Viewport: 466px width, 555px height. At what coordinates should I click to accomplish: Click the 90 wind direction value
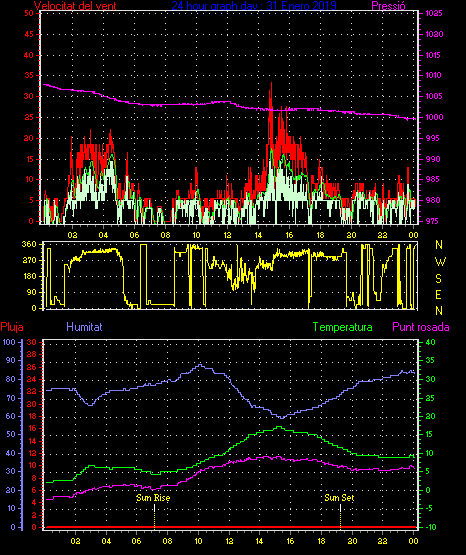[x=32, y=292]
